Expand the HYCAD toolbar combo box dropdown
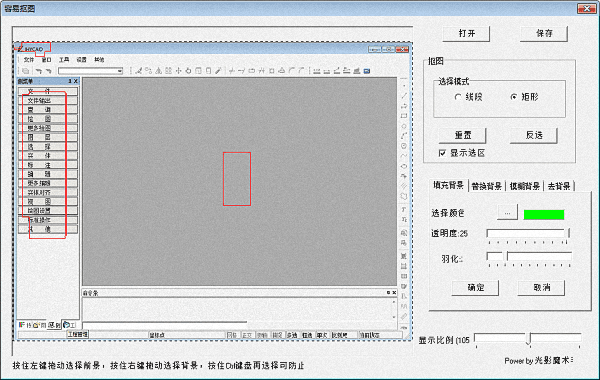The width and height of the screenshot is (600, 380). [120, 71]
